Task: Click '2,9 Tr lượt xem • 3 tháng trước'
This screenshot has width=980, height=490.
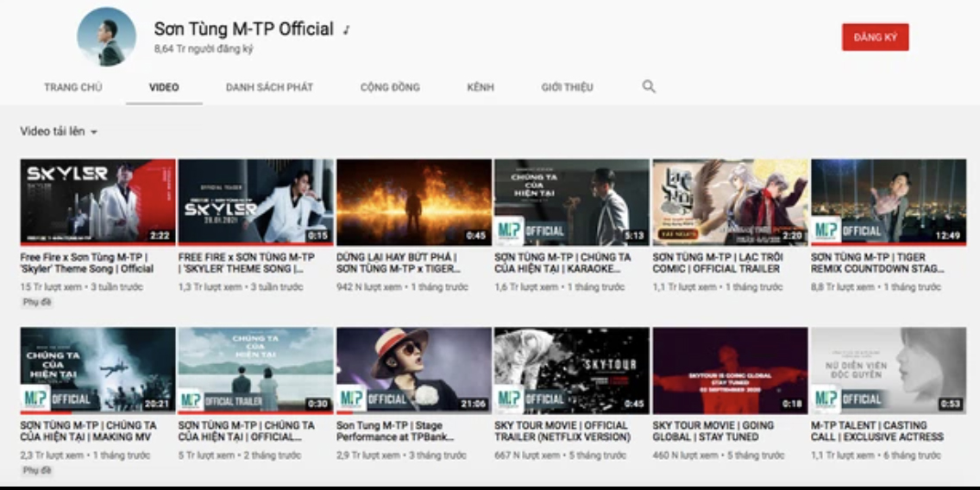Action: click(x=401, y=455)
